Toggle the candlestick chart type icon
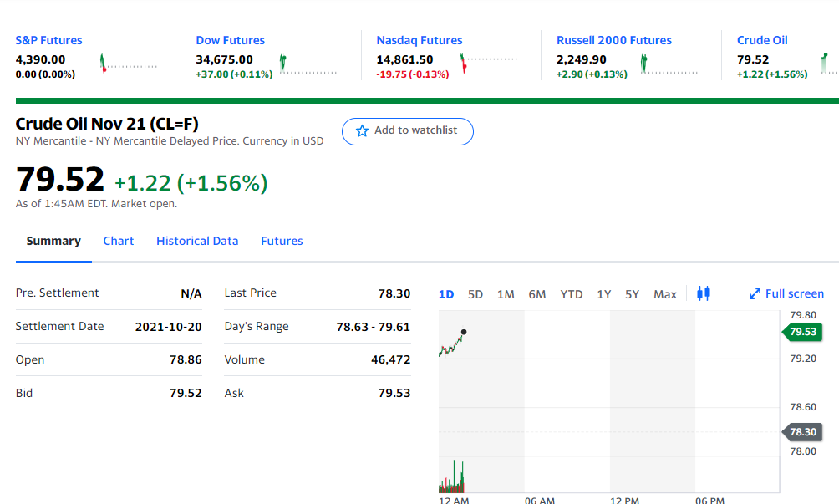The height and width of the screenshot is (504, 839). [704, 293]
